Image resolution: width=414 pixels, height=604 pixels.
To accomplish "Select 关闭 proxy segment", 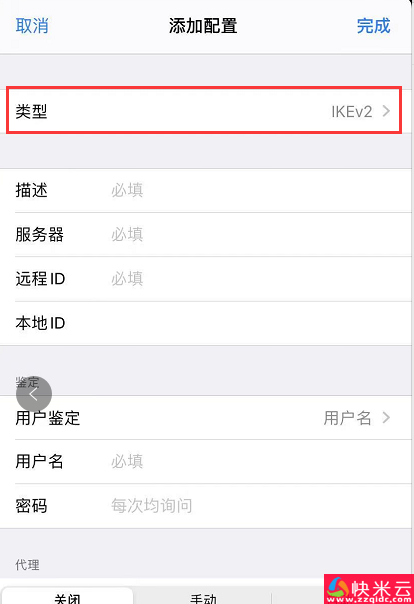I will pyautogui.click(x=67, y=596).
